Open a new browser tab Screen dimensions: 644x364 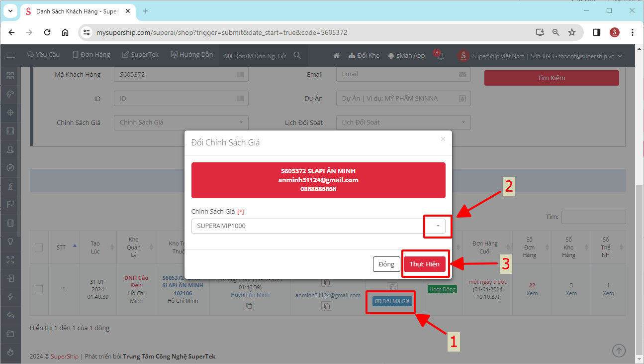click(x=146, y=10)
